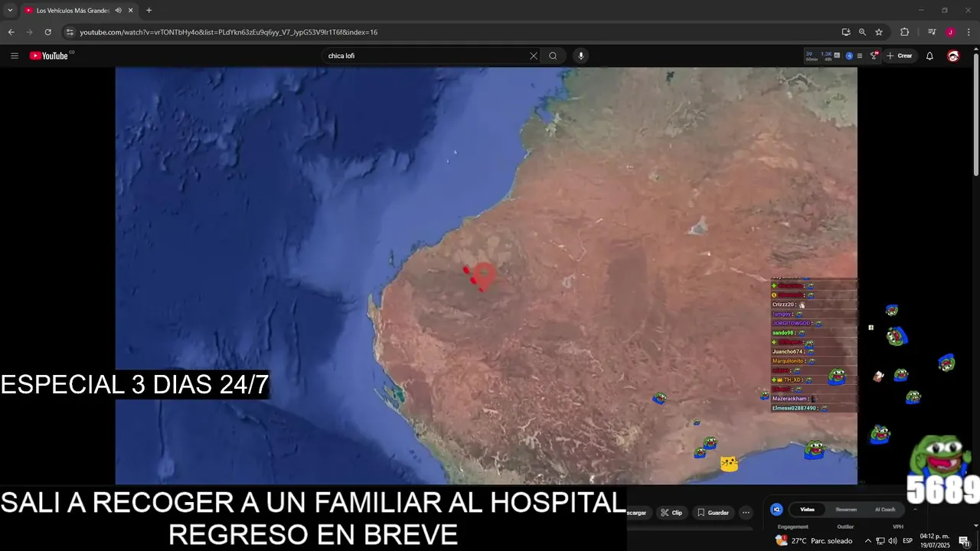Close the YouTube browser tab
Image resolution: width=980 pixels, height=551 pixels.
[x=131, y=11]
